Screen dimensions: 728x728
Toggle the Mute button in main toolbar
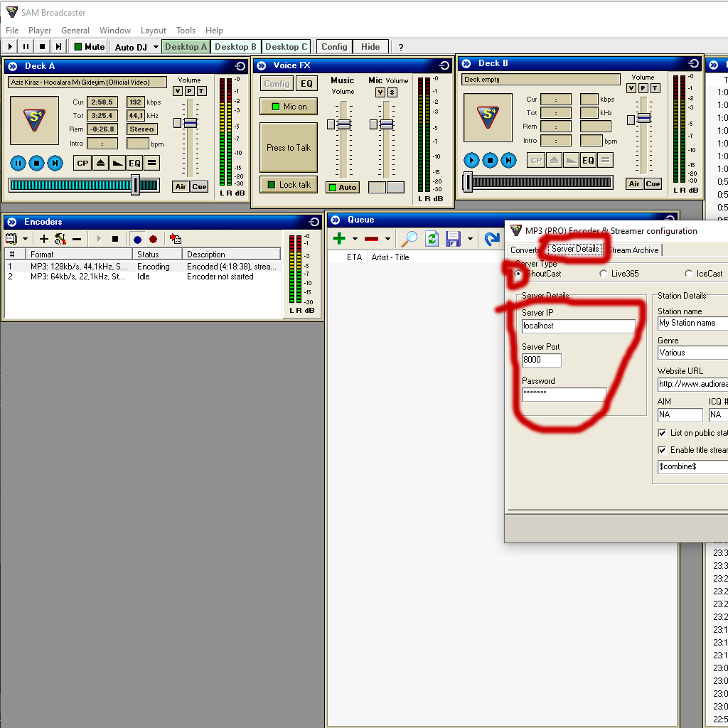pos(90,47)
